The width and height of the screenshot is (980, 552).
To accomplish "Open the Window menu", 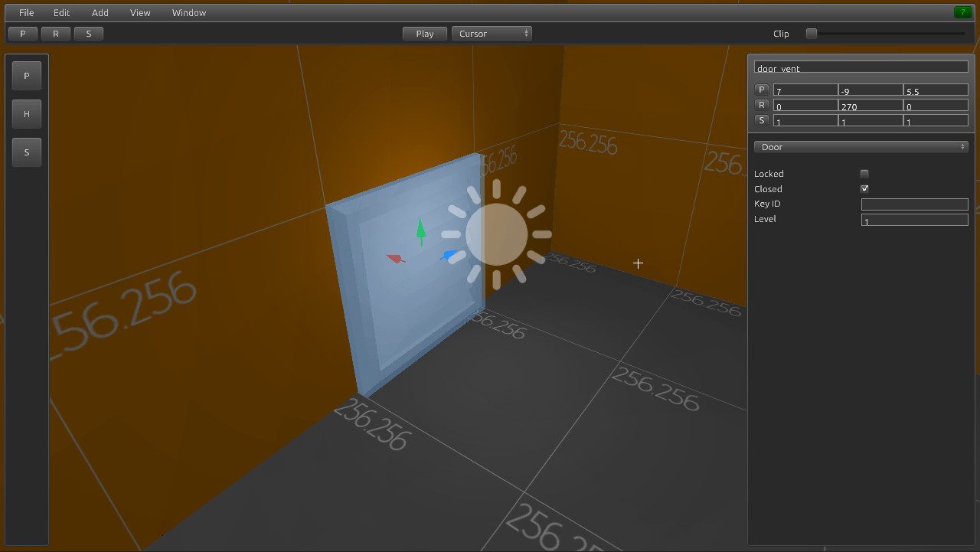I will pos(188,13).
